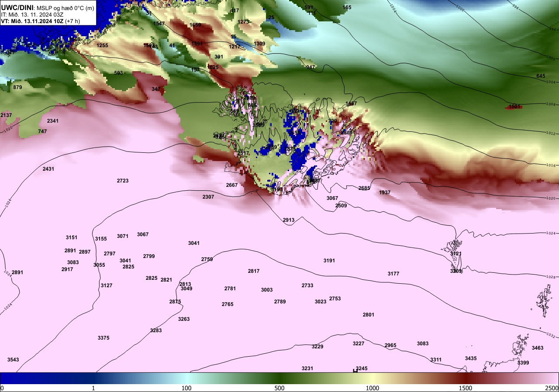Select the value 2781 on the map

pos(230,289)
